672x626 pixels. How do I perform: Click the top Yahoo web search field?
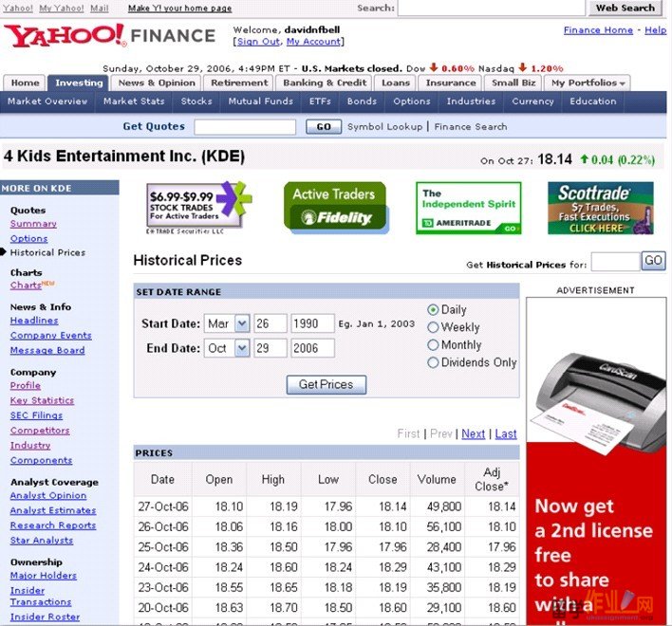pyautogui.click(x=491, y=8)
